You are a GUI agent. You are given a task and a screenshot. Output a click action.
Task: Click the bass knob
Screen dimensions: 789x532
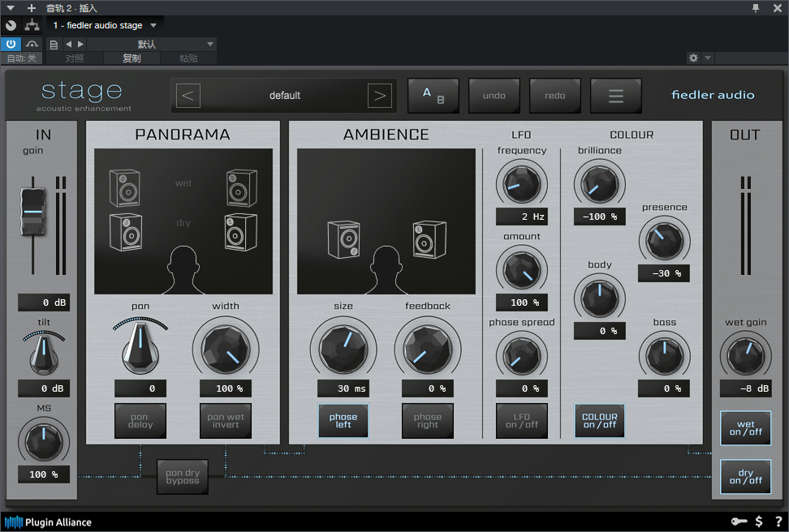click(x=664, y=356)
